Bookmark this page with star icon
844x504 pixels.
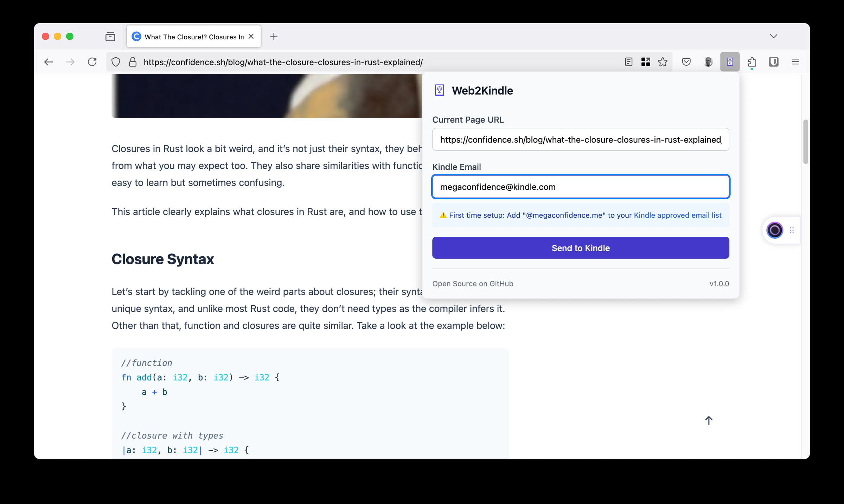(663, 62)
